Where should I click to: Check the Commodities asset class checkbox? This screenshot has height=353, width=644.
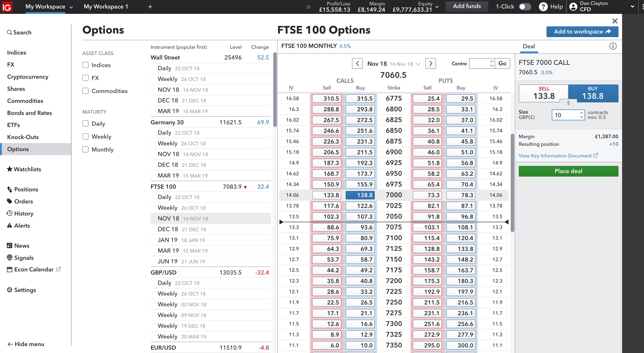click(x=85, y=91)
